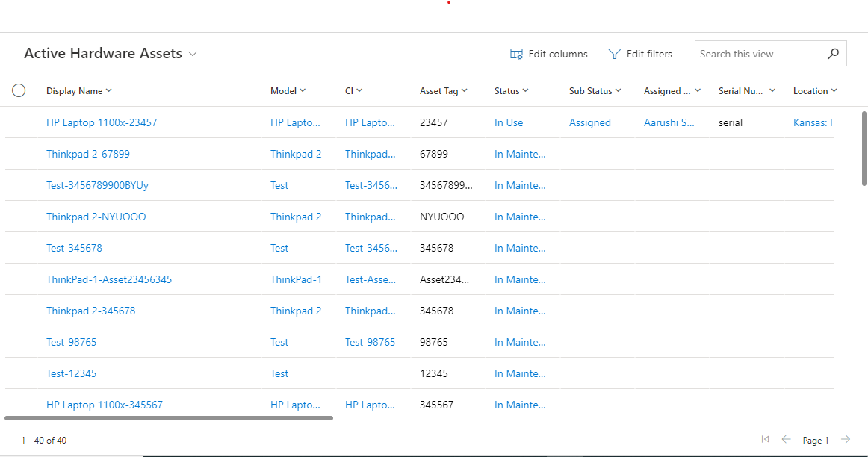
Task: Click the '1 - 40 of 40' record count
Action: click(44, 441)
